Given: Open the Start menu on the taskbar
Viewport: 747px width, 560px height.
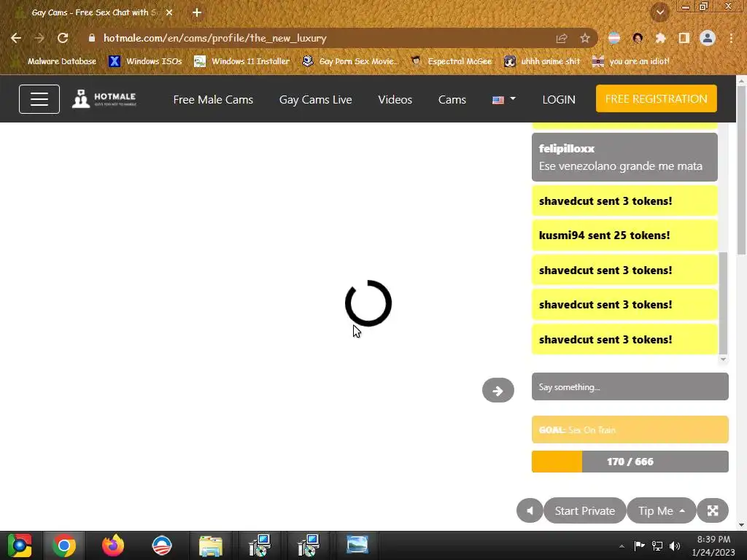Looking at the screenshot, I should tap(20, 545).
